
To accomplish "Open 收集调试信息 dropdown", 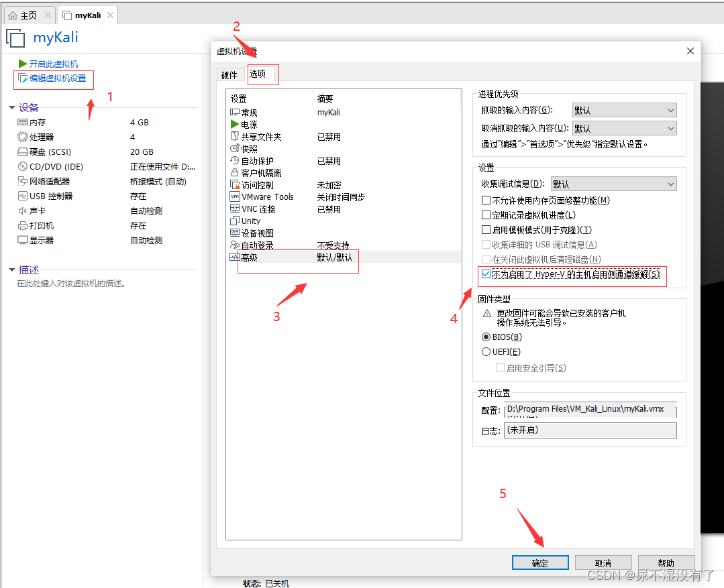I will (614, 184).
